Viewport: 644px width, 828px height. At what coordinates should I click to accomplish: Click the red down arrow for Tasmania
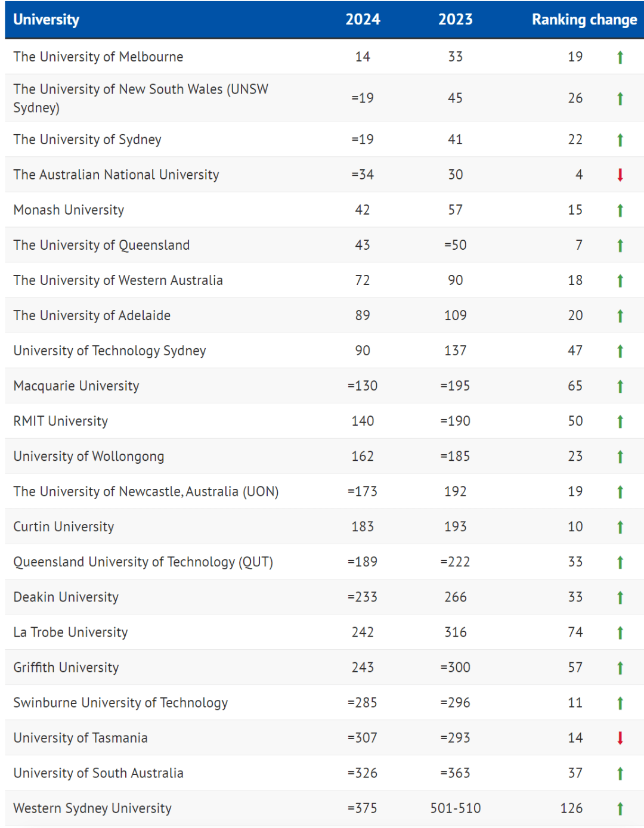(x=620, y=738)
